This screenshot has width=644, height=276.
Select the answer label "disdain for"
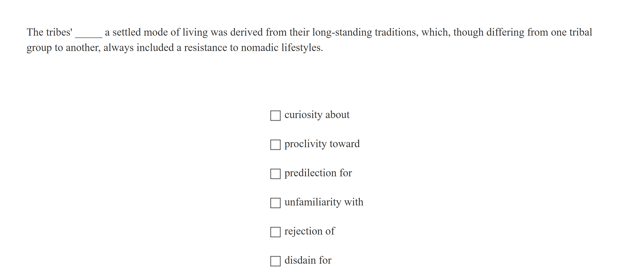click(x=308, y=260)
